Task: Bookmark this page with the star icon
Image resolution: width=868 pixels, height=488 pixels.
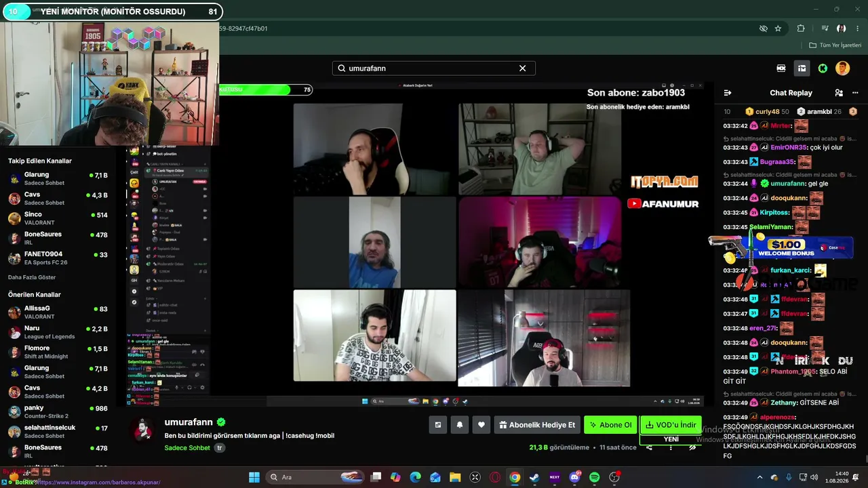Action: [x=778, y=28]
